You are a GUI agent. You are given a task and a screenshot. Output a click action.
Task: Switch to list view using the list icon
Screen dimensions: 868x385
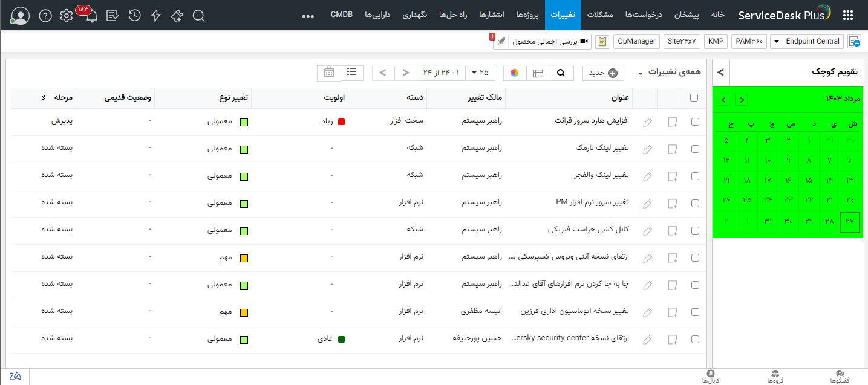(351, 73)
